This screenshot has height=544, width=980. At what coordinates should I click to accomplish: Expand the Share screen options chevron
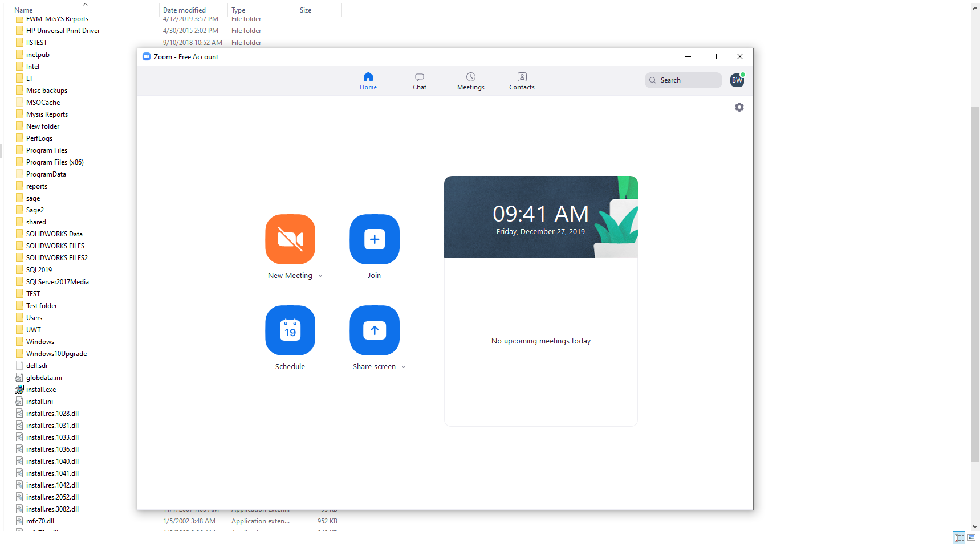(404, 367)
